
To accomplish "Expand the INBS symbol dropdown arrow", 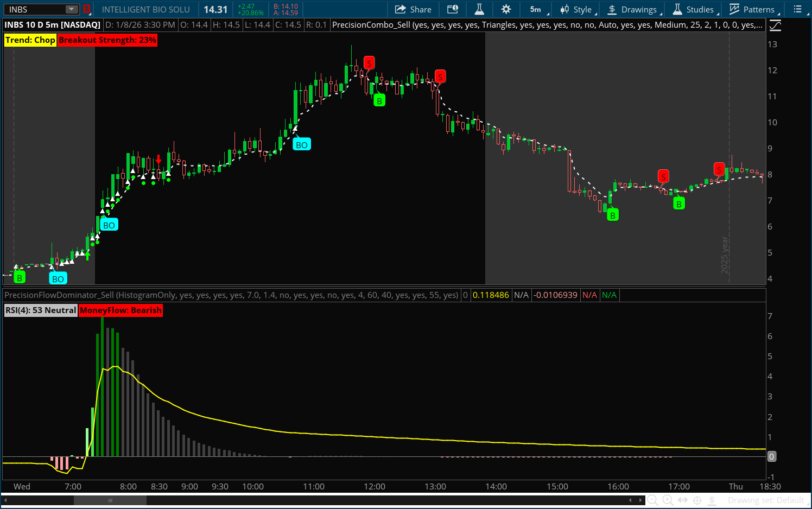I will pos(72,9).
